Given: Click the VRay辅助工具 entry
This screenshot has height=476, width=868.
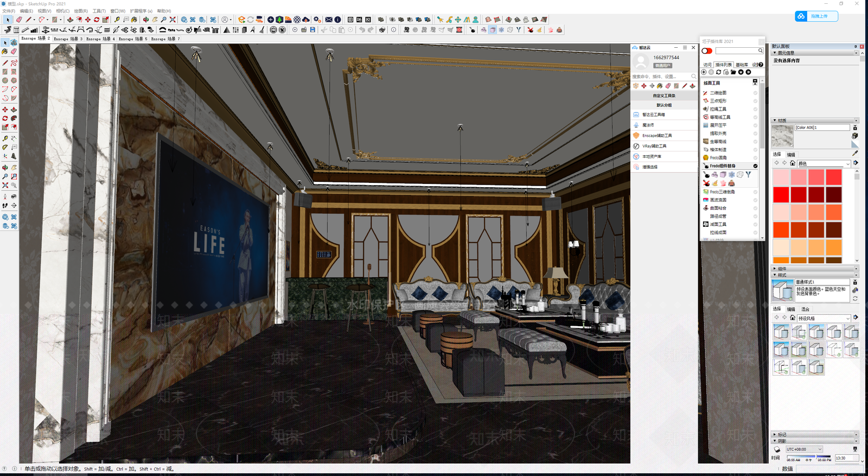Looking at the screenshot, I should tap(663, 146).
